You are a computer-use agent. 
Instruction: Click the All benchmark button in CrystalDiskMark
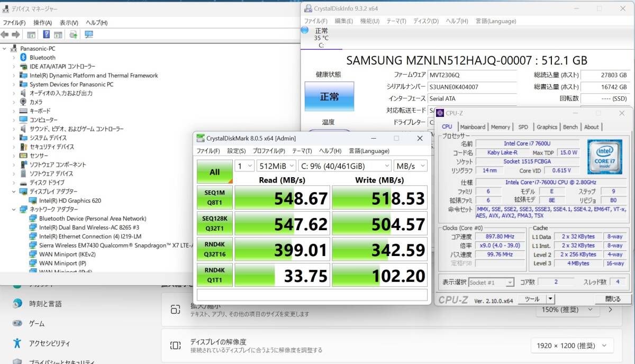point(214,171)
